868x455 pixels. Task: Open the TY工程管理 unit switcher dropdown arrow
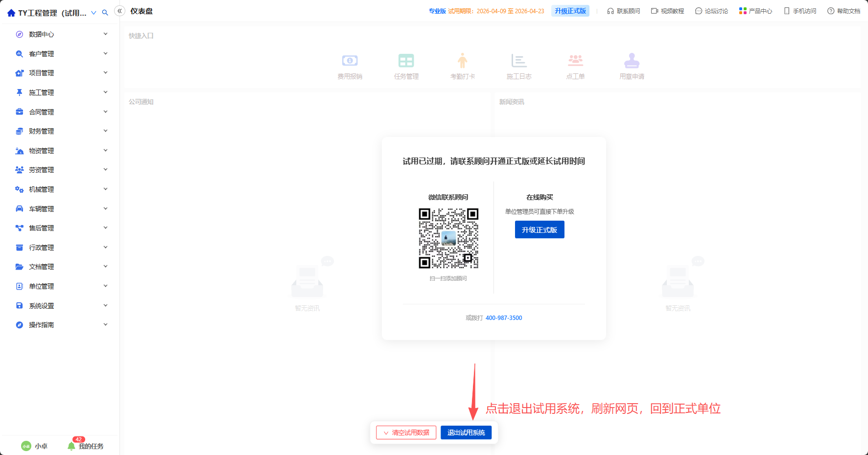point(94,13)
